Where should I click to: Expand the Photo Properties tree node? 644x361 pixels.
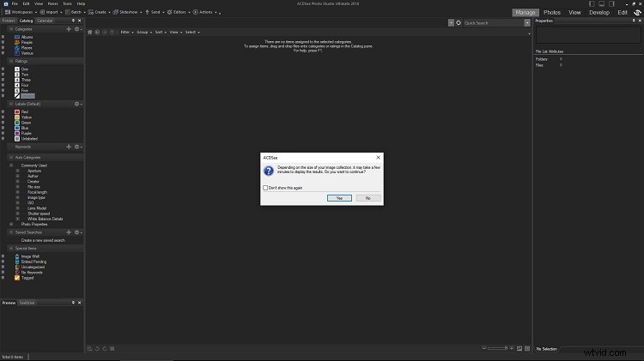[x=11, y=225]
